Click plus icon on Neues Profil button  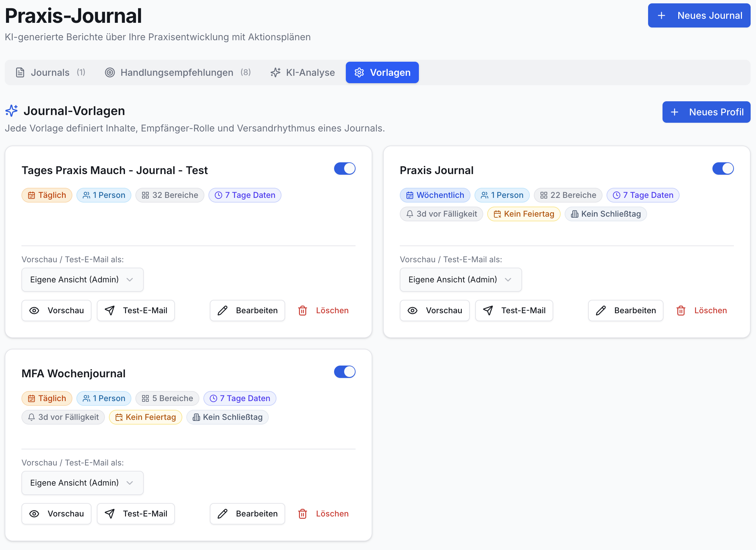pos(675,112)
